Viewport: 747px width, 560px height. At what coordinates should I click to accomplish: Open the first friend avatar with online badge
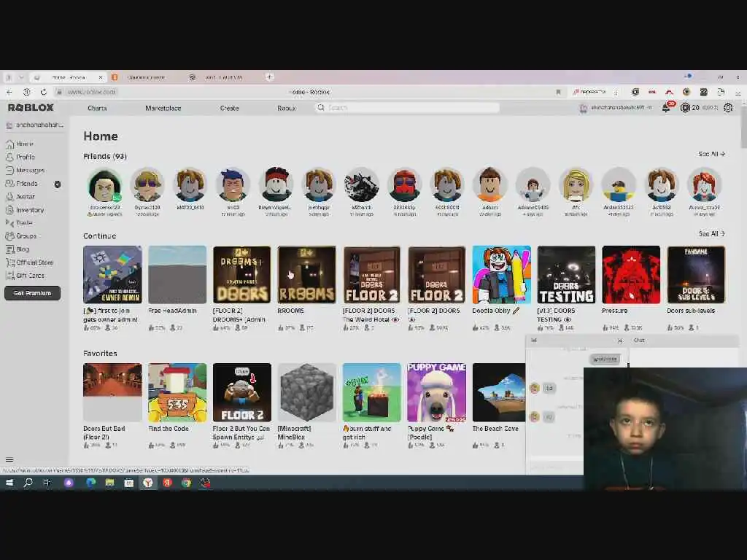point(105,185)
